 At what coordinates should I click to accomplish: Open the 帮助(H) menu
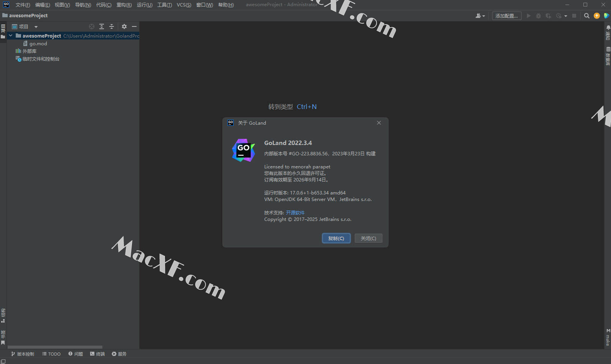(226, 5)
